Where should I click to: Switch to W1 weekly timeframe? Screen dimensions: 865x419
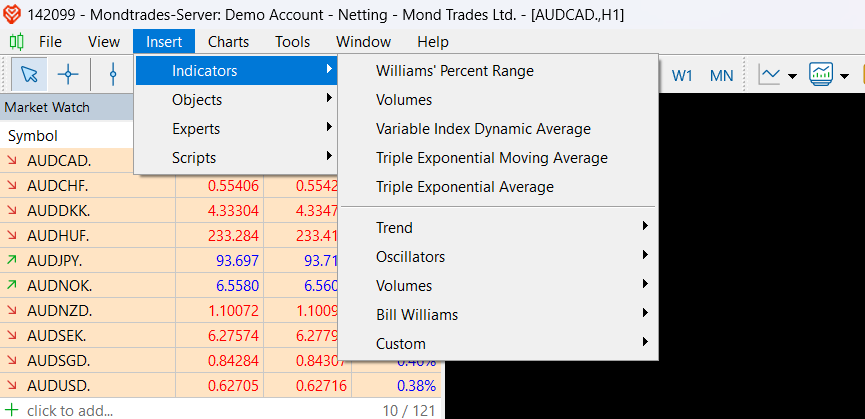[682, 75]
